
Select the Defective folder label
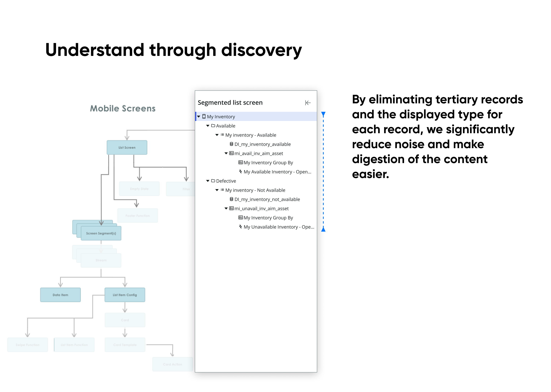pos(226,181)
